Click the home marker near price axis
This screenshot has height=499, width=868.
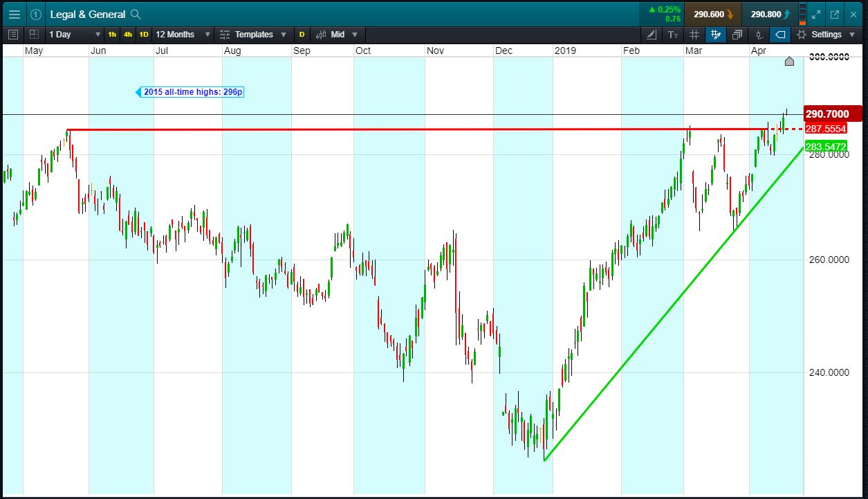tap(789, 62)
